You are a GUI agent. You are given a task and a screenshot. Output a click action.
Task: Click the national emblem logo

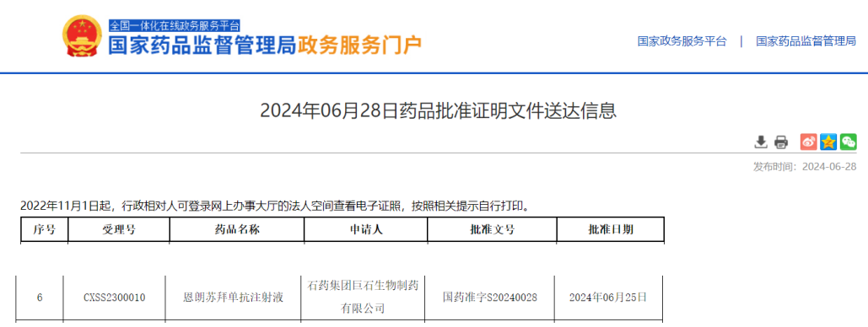pyautogui.click(x=83, y=35)
